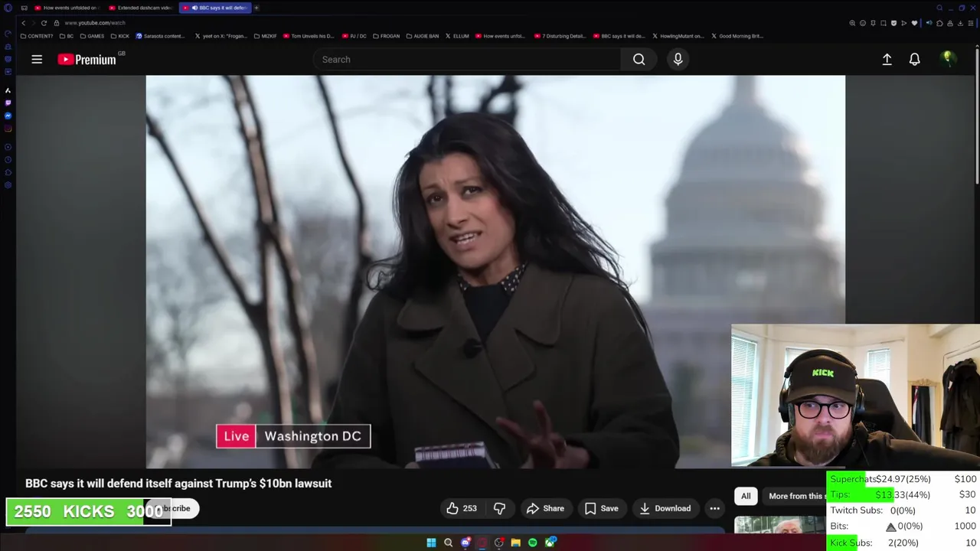This screenshot has width=980, height=551.
Task: Pin the page with toolbar pin icon
Action: tap(873, 23)
